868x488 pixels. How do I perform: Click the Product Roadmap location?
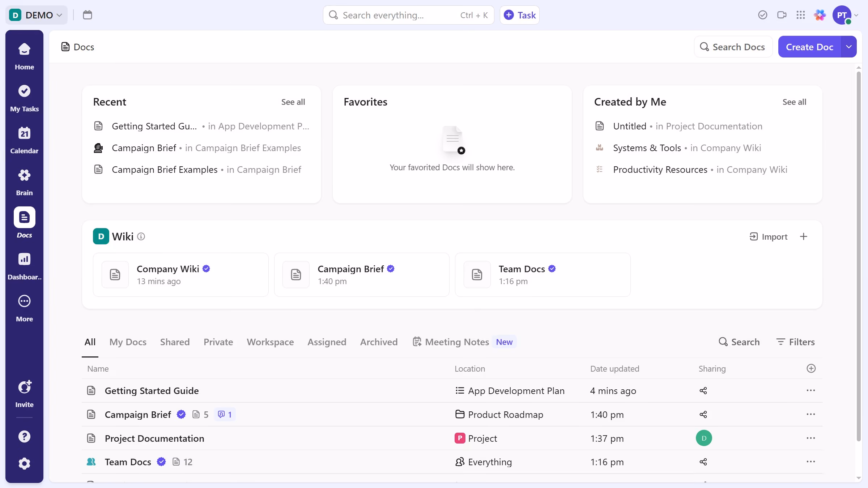[x=499, y=415]
